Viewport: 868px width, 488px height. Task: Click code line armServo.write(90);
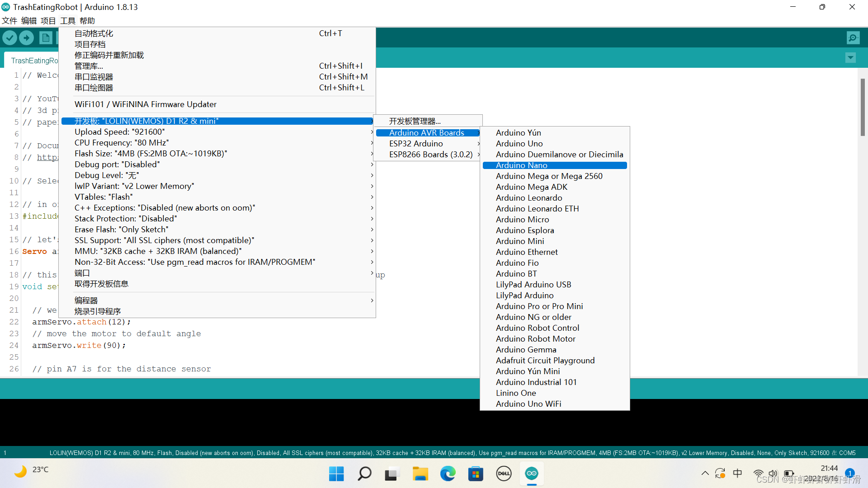click(x=79, y=345)
